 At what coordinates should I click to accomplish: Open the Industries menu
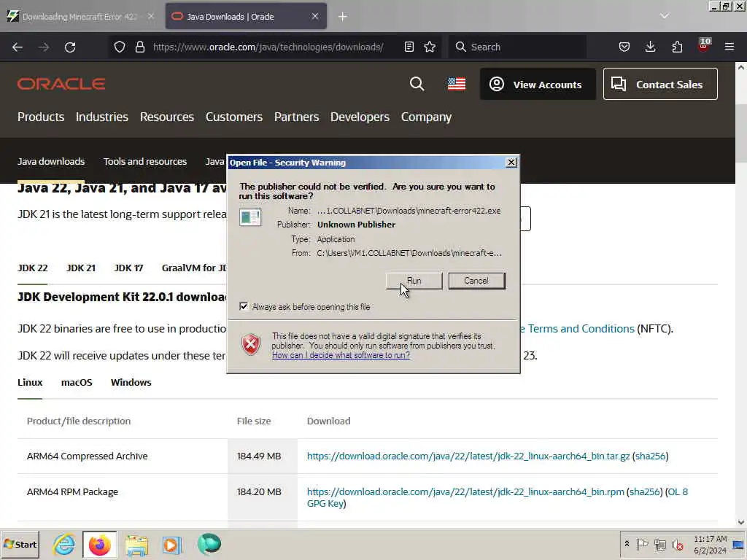102,117
